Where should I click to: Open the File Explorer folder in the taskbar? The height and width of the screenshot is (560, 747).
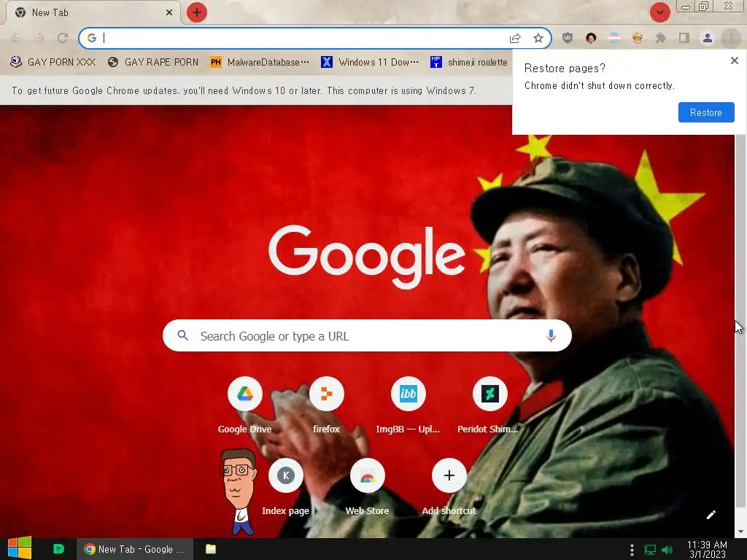(x=211, y=549)
